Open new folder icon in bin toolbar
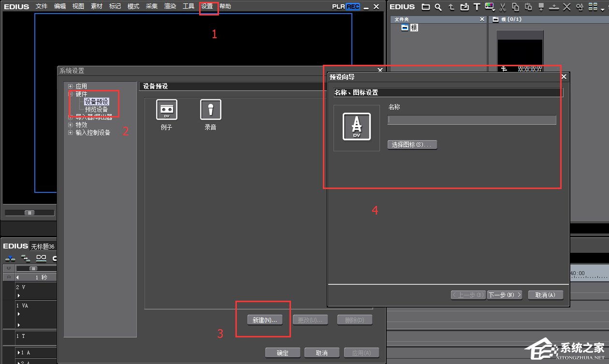The width and height of the screenshot is (609, 364). tap(426, 7)
